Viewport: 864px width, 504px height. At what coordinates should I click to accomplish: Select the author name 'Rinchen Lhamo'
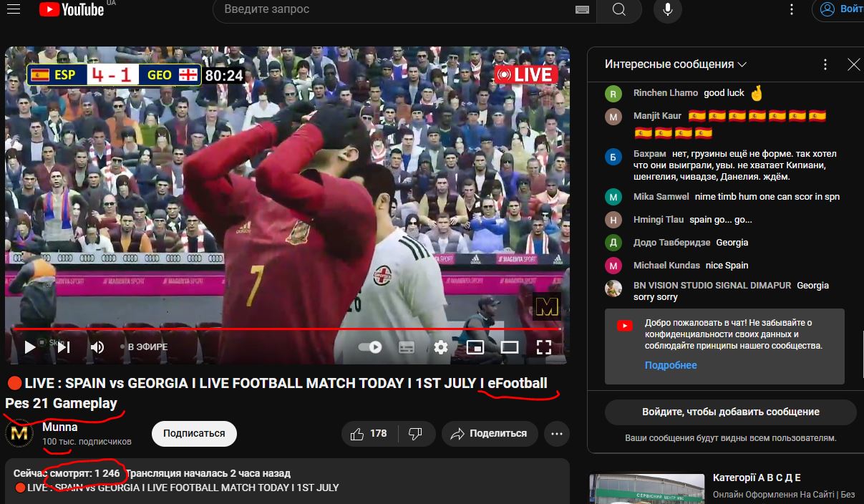pyautogui.click(x=666, y=93)
